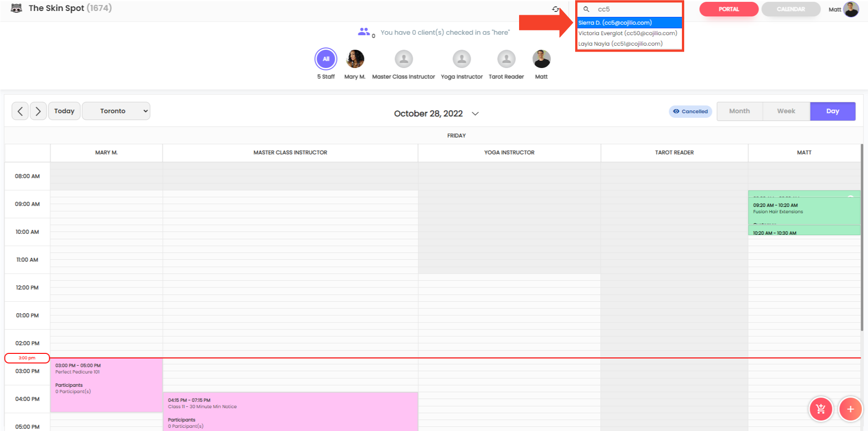Click the Today button

tap(64, 111)
